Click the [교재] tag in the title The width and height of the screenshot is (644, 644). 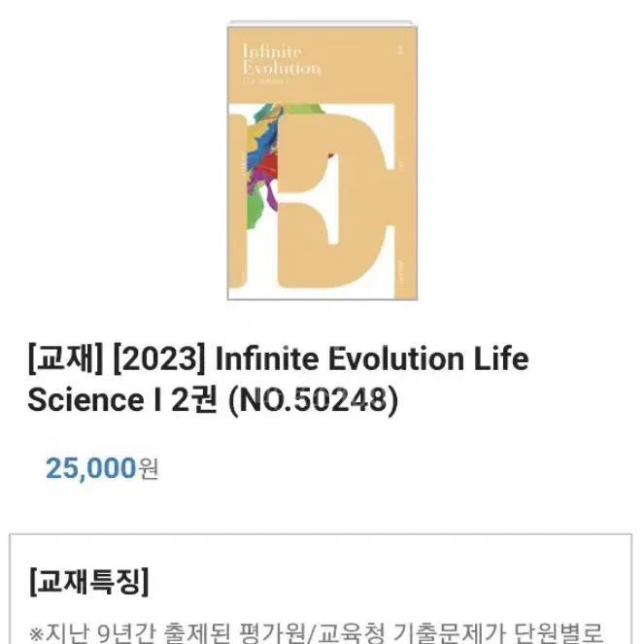[66, 359]
